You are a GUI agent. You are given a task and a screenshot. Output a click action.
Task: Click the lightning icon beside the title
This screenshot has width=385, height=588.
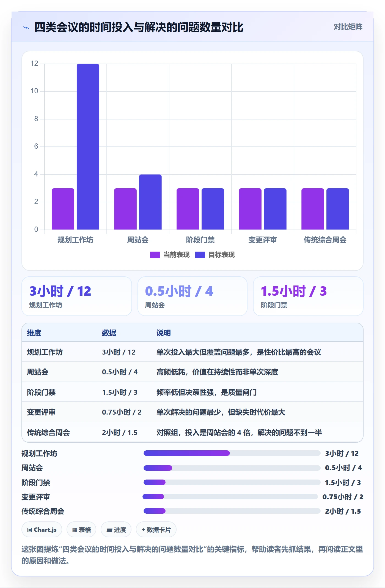tap(26, 28)
